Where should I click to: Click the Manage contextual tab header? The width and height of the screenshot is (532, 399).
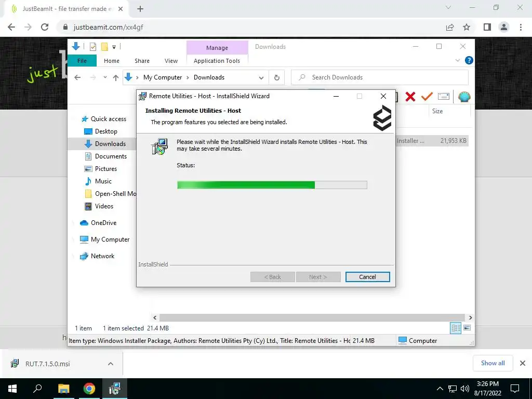tap(217, 48)
